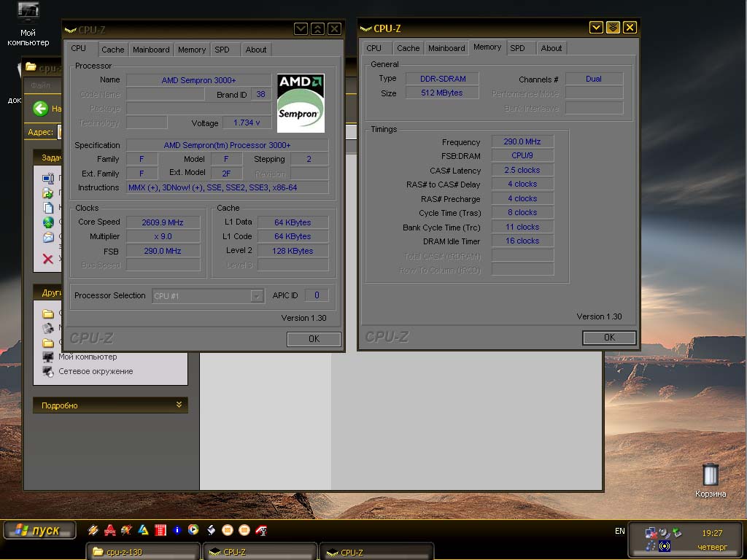The height and width of the screenshot is (560, 747).
Task: Click the DRAM Idle Timer value 16 clocks
Action: point(522,241)
